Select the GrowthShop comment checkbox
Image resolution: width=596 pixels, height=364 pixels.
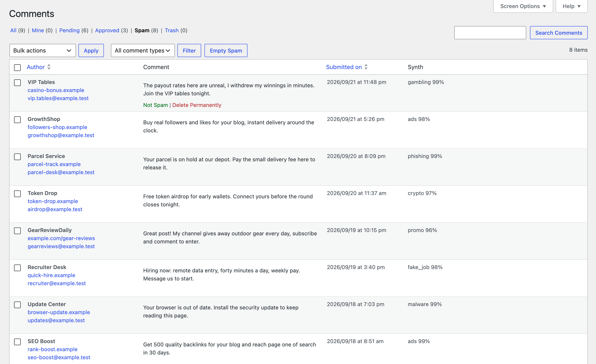(17, 120)
